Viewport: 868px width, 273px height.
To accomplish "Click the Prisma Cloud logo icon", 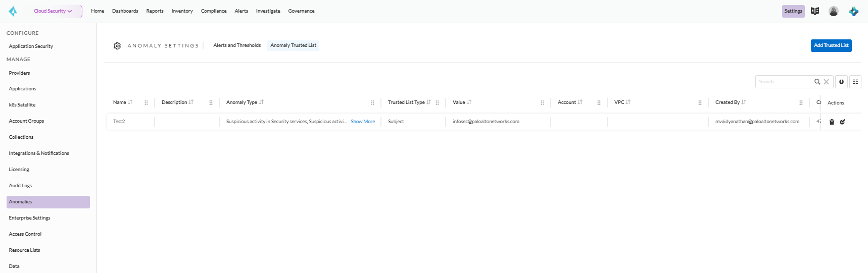I will click(x=13, y=11).
